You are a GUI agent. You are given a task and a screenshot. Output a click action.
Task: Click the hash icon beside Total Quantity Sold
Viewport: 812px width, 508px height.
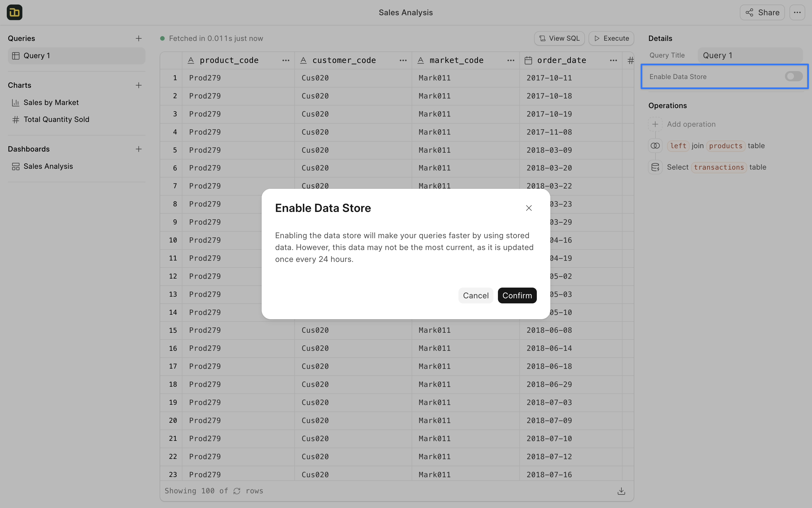(x=16, y=119)
